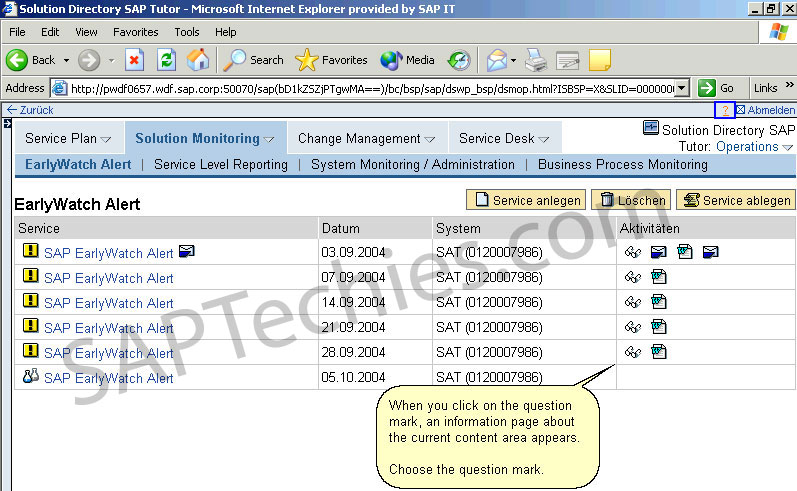Switch to the Service Level Reporting tab
797x491 pixels.
point(221,165)
